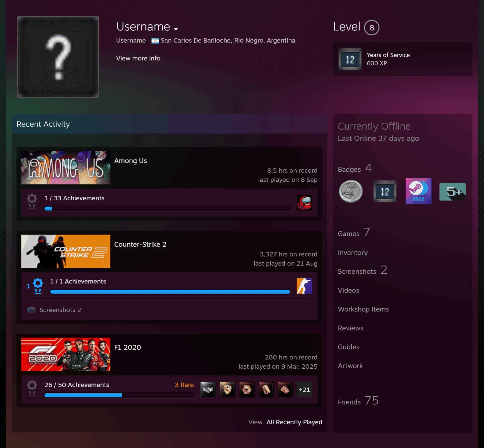This screenshot has width=484, height=448.
Task: Click the Steam 2022 badge
Action: tap(418, 191)
